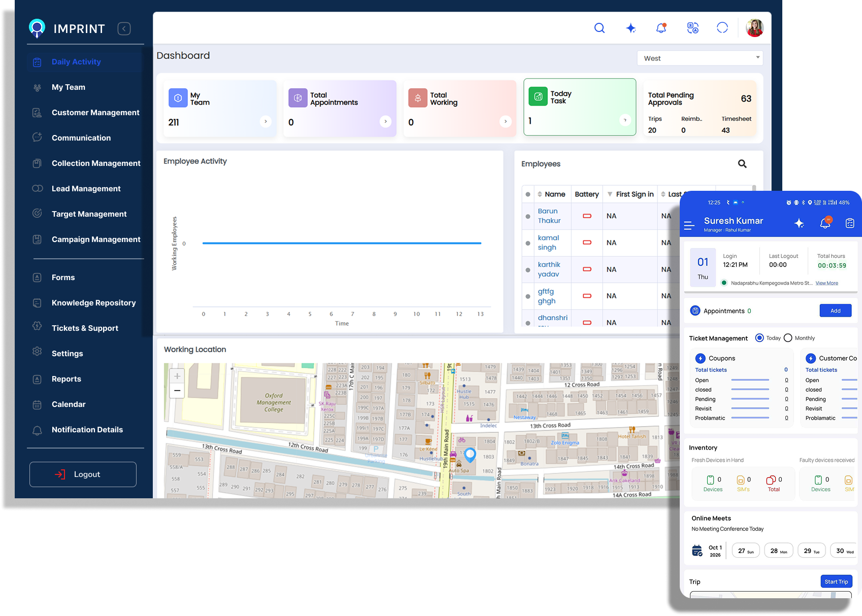Select date 28 Mon in Online Meets
The width and height of the screenshot is (862, 616).
pos(778,551)
